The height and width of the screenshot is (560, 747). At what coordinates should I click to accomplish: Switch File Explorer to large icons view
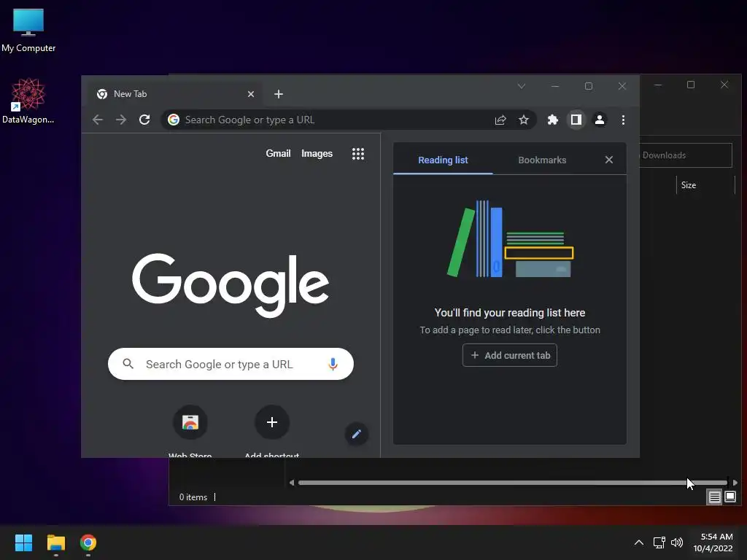coord(729,497)
